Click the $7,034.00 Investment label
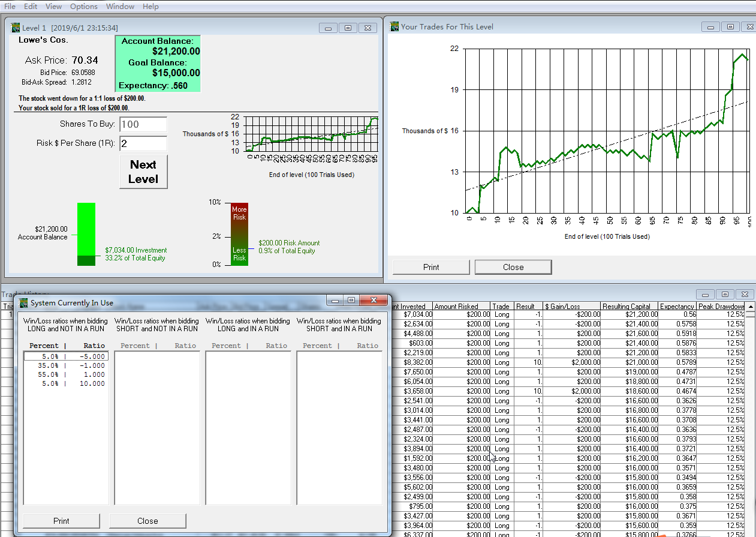 pos(136,250)
